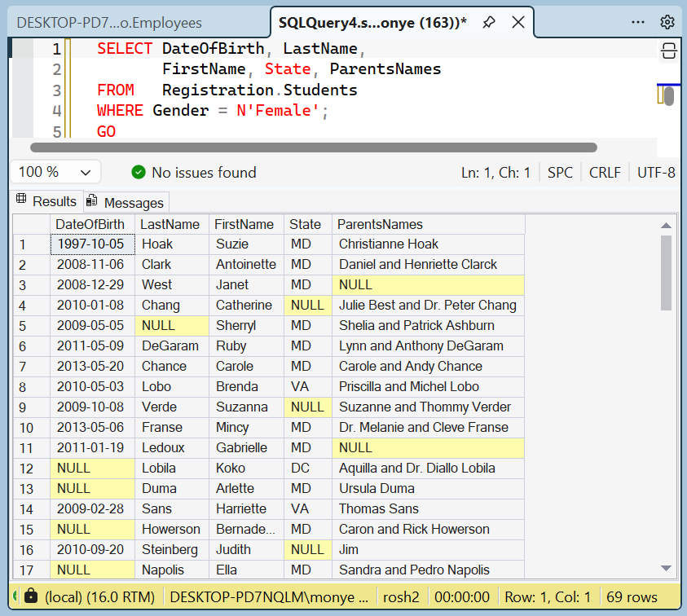Click the Messages tab icon
687x616 pixels.
(x=91, y=200)
